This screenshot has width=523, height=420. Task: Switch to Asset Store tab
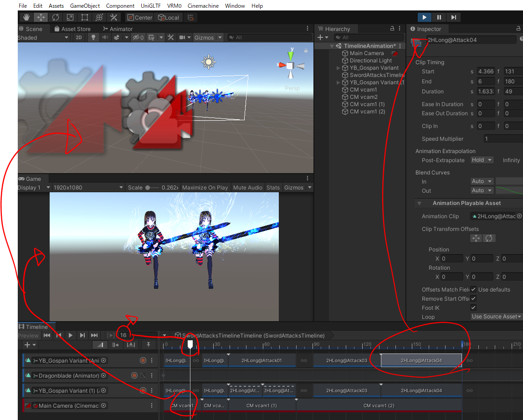pos(72,29)
